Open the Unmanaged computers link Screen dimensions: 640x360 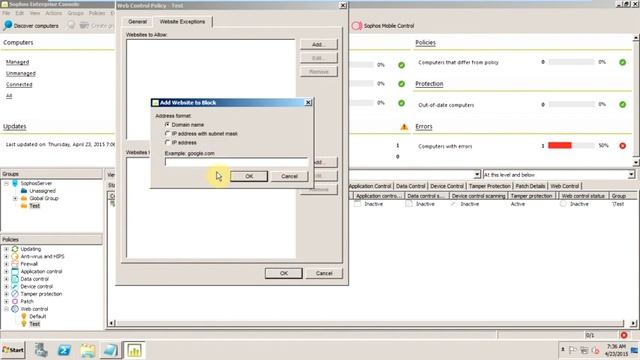(21, 73)
